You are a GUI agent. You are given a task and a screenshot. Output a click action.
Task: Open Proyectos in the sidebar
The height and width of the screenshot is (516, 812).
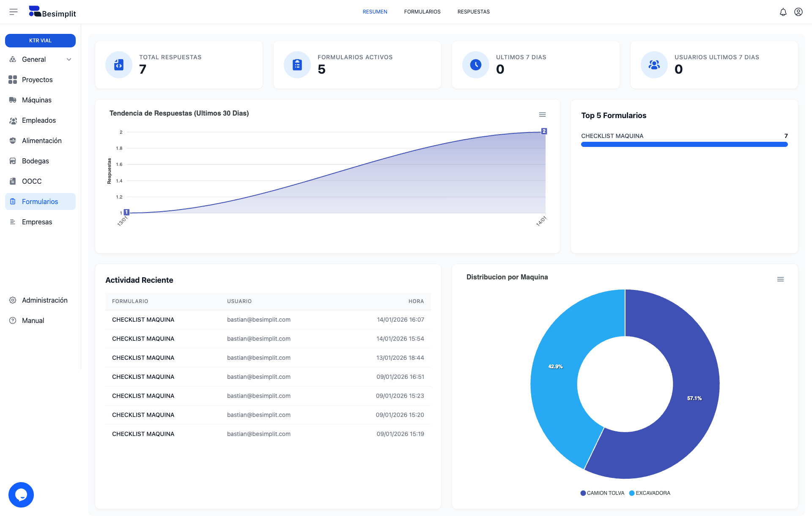[x=37, y=80]
